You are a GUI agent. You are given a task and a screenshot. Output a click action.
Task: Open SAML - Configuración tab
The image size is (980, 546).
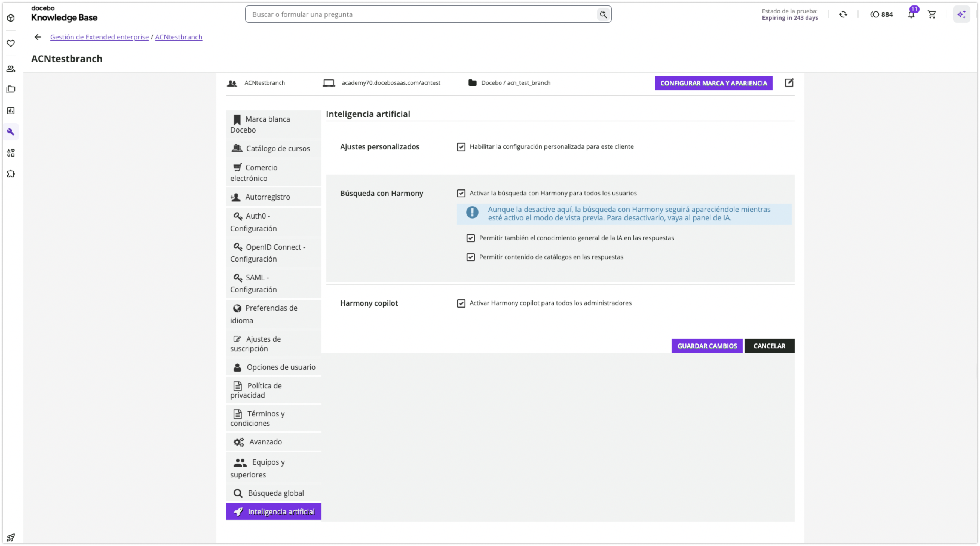[x=273, y=284]
